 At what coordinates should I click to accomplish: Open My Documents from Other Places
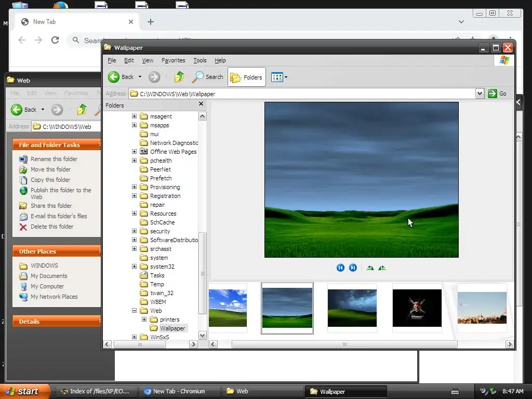[49, 276]
